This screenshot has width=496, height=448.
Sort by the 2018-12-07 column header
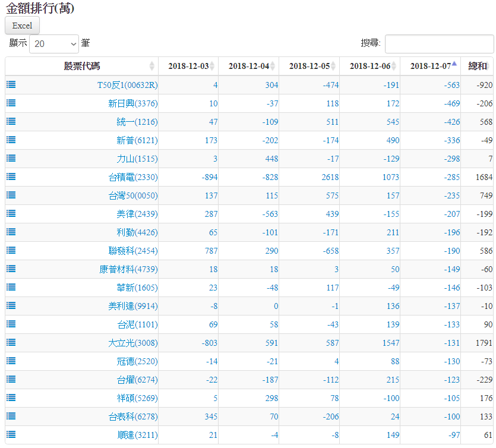[x=430, y=66]
